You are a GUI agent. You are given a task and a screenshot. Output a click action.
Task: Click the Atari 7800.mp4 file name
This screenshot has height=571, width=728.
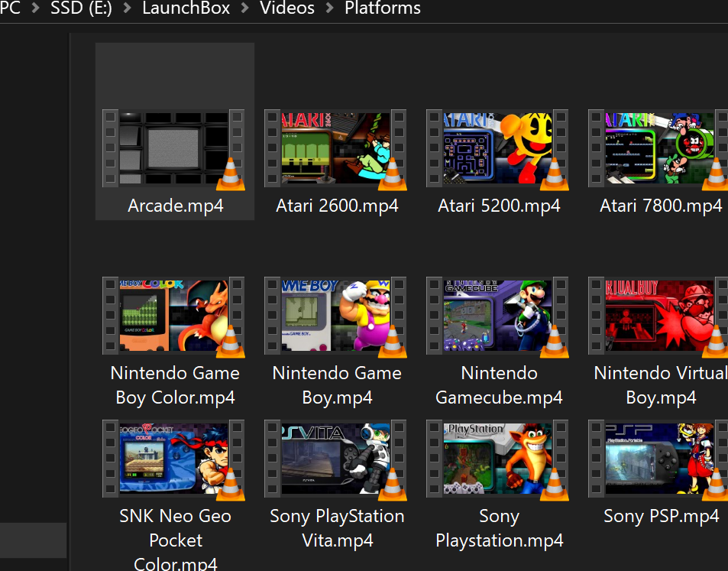point(661,206)
